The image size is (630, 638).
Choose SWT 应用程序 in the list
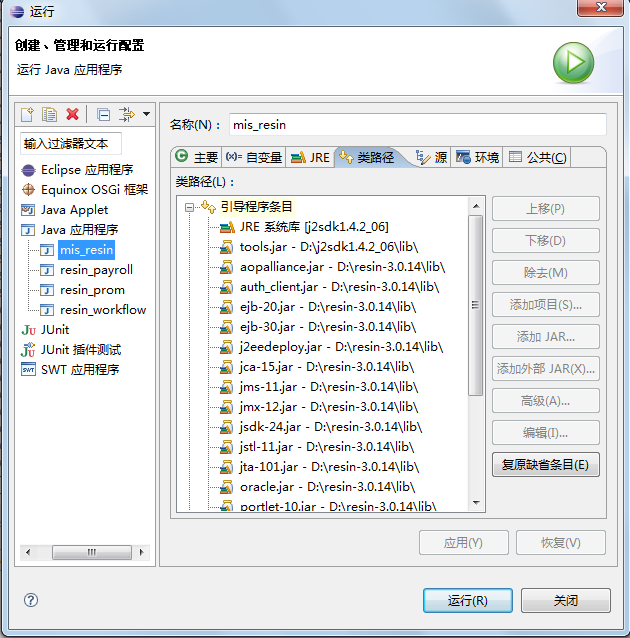[x=79, y=369]
